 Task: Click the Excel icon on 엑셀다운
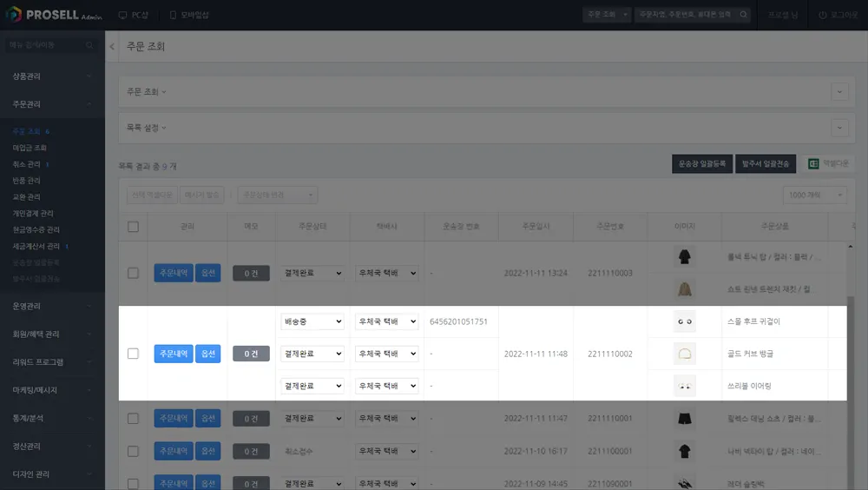[x=813, y=163]
